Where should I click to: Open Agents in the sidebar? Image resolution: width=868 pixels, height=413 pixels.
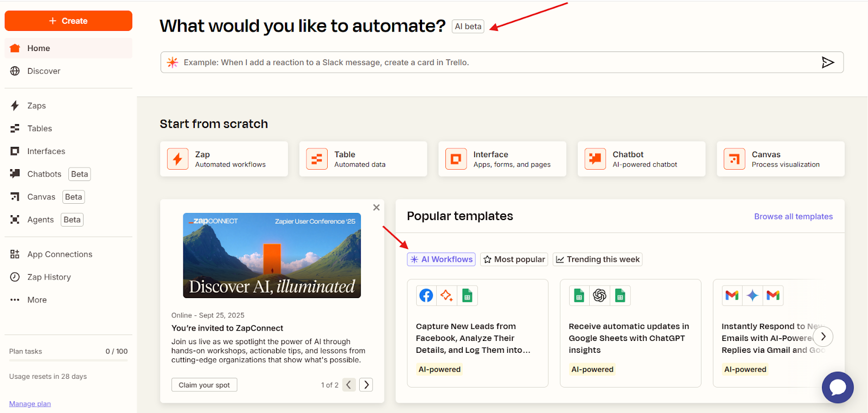pyautogui.click(x=41, y=220)
